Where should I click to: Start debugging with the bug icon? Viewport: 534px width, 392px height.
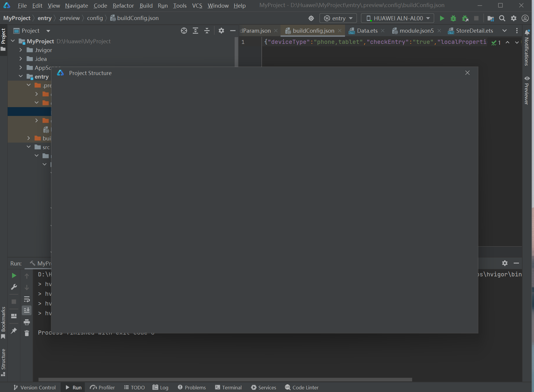click(x=453, y=18)
